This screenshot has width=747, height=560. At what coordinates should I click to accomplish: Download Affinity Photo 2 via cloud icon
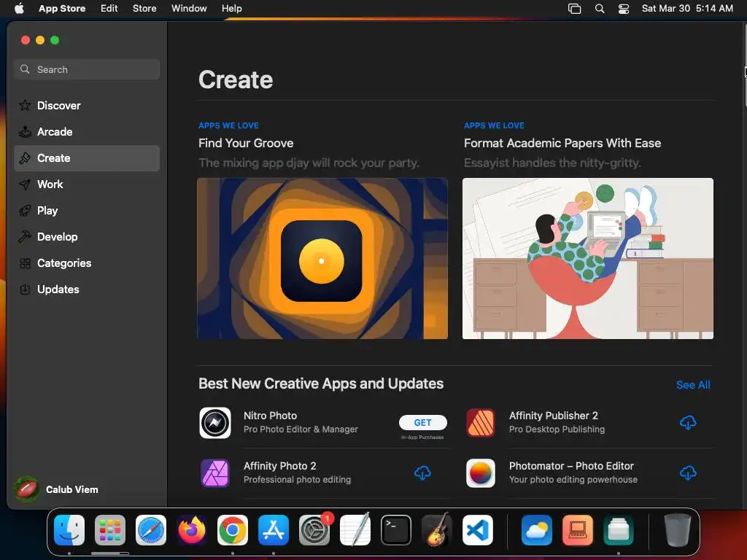422,472
